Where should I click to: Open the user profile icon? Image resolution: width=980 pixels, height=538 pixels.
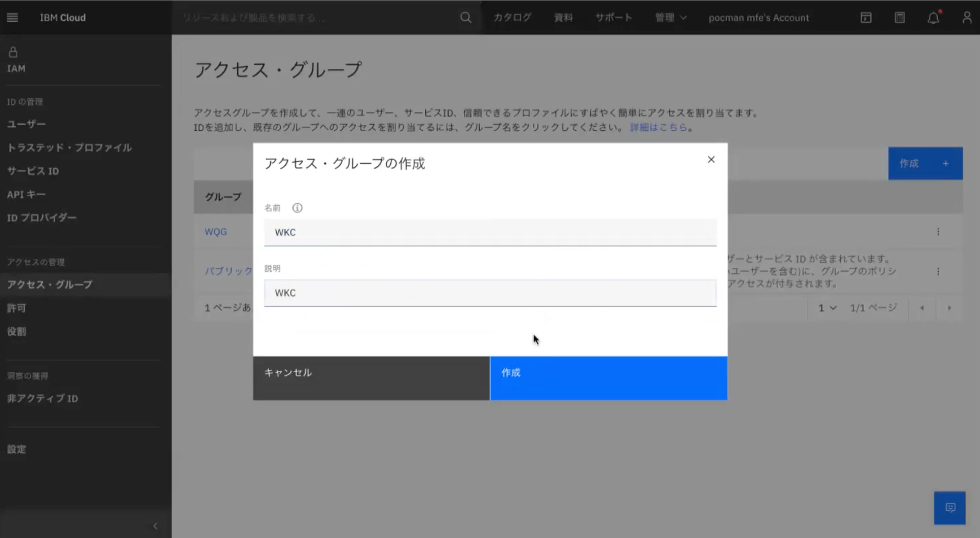click(x=967, y=18)
